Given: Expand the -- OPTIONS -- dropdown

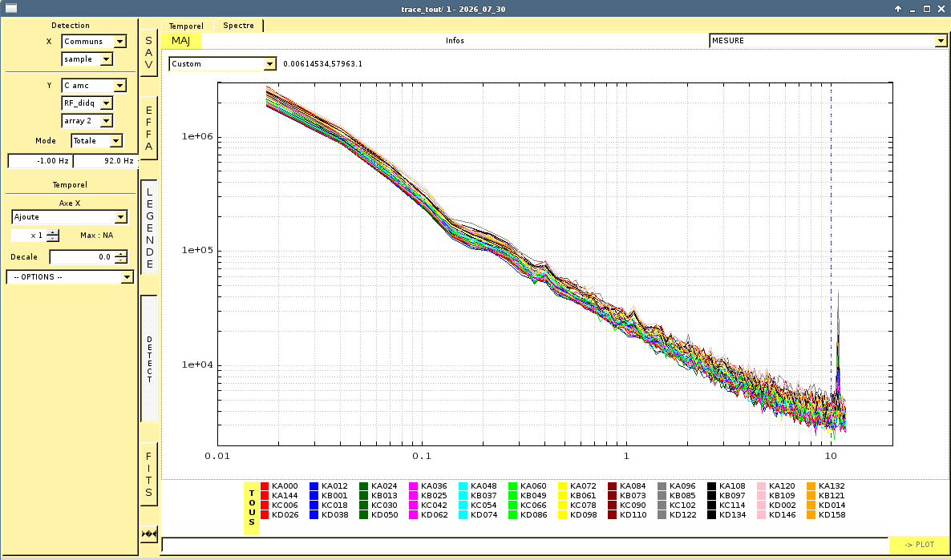Looking at the screenshot, I should point(70,277).
